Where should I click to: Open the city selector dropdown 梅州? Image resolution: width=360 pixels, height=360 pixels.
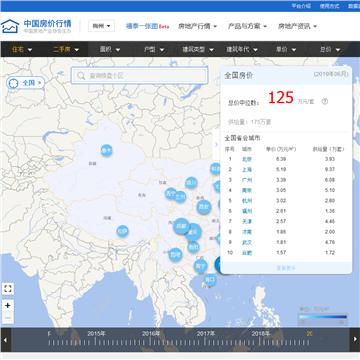point(101,26)
